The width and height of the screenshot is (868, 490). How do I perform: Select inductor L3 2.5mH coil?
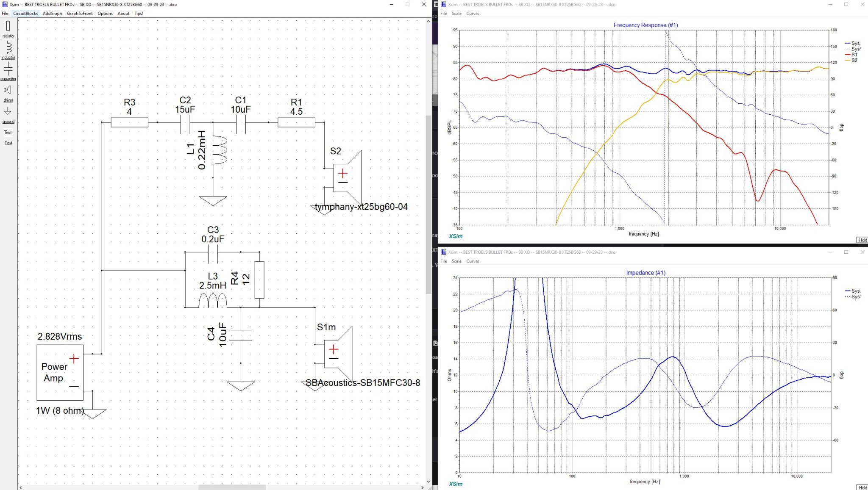click(213, 301)
